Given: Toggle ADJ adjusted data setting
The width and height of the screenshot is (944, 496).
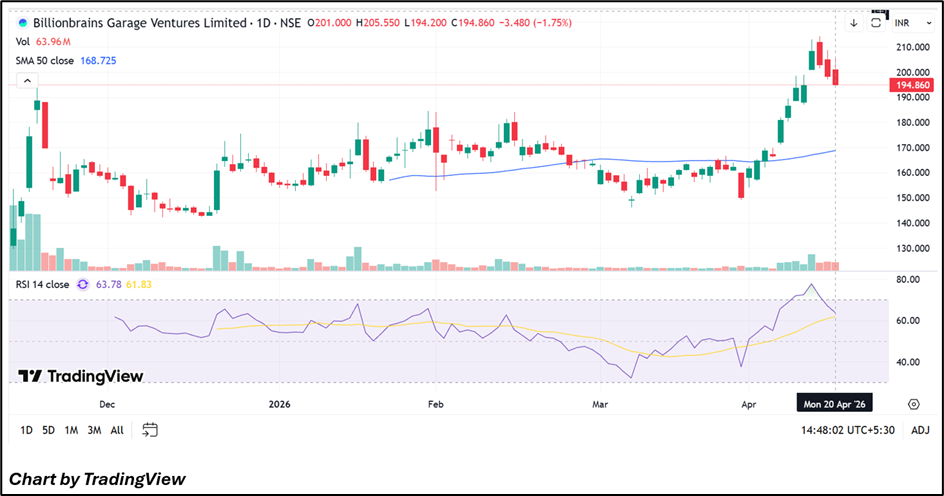Looking at the screenshot, I should 920,430.
